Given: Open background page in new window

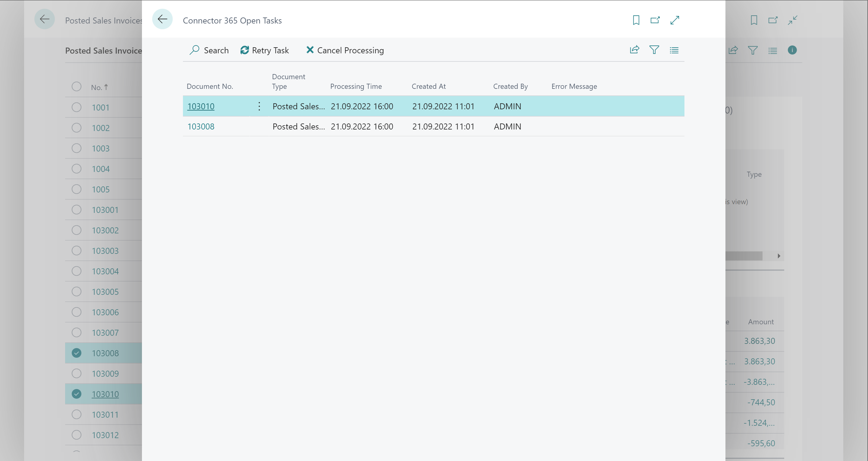Looking at the screenshot, I should 773,20.
